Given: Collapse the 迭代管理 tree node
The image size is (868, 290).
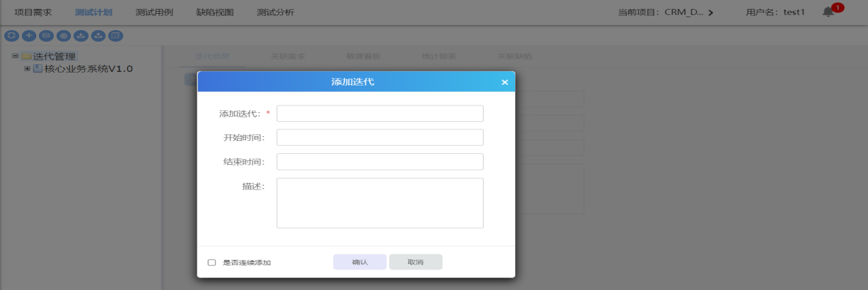Looking at the screenshot, I should pos(15,56).
